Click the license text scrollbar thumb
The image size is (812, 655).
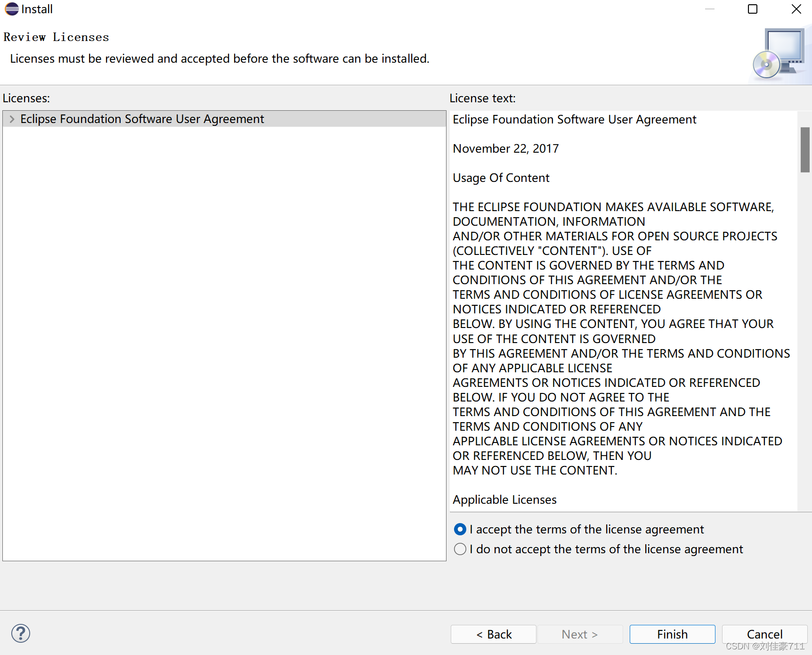pyautogui.click(x=805, y=150)
